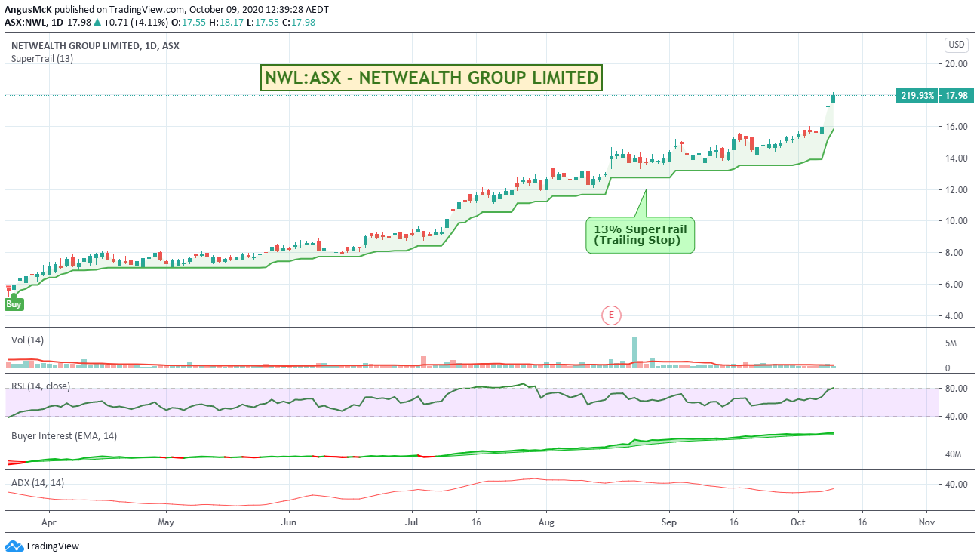Click the Jul date axis label

tap(412, 522)
